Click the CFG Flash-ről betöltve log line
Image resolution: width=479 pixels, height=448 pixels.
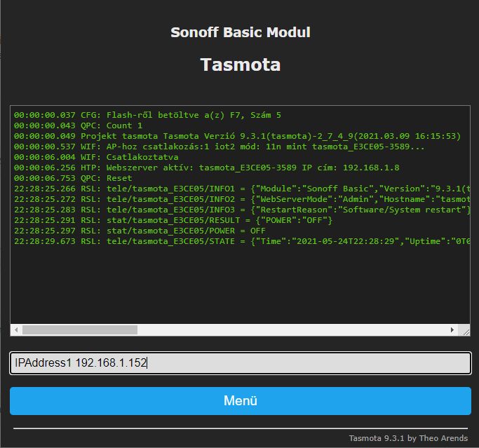[x=147, y=115]
